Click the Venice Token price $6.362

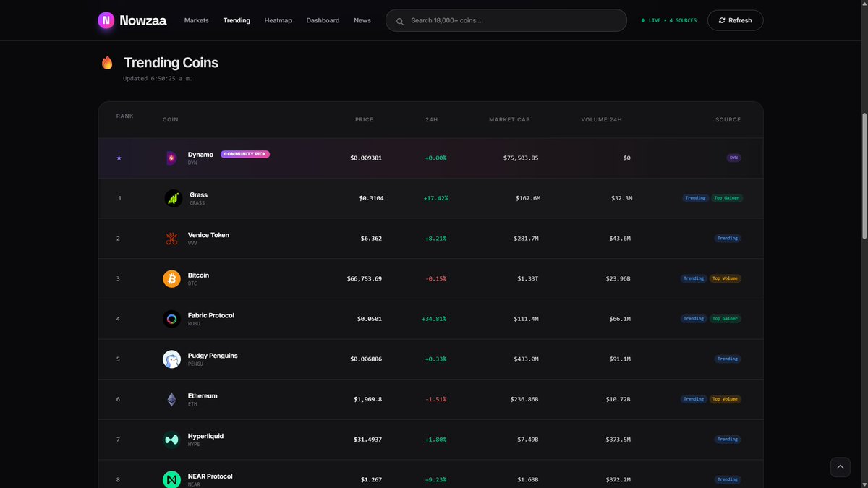pyautogui.click(x=370, y=238)
